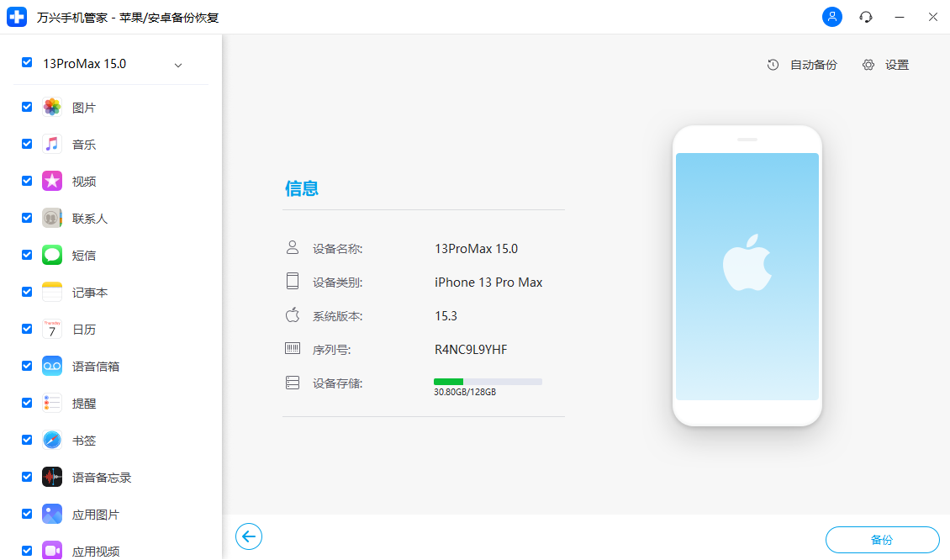Click the iPhone 13 Pro Max text

[x=488, y=283]
